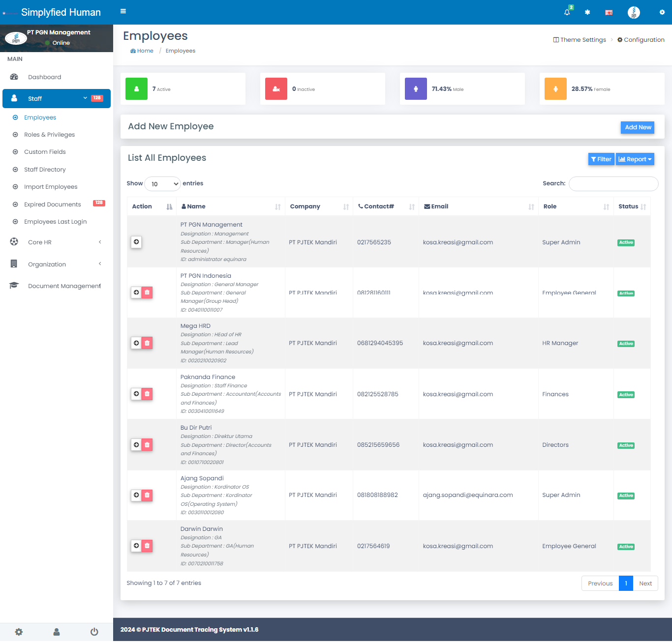The width and height of the screenshot is (672, 642).
Task: Click the user profile icon in sidebar footer
Action: tap(57, 632)
